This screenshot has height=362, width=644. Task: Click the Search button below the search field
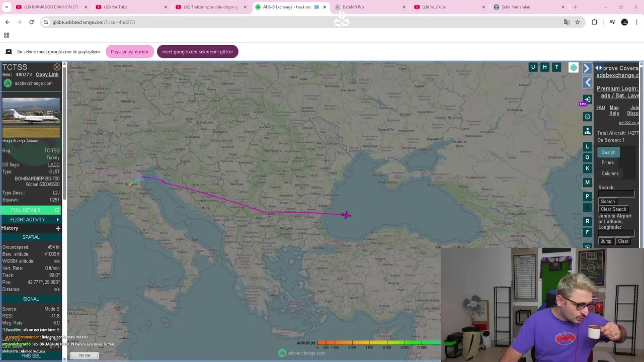(x=608, y=202)
